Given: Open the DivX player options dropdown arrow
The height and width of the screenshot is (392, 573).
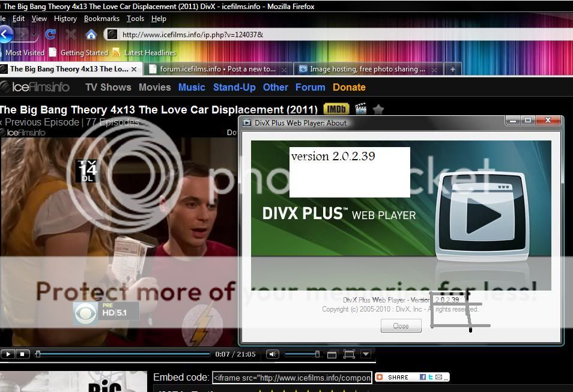Looking at the screenshot, I should pyautogui.click(x=366, y=354).
